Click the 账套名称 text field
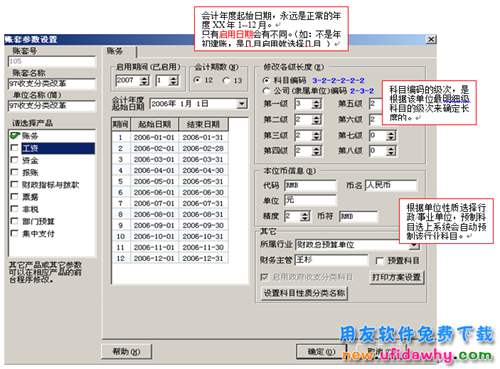 [52, 83]
